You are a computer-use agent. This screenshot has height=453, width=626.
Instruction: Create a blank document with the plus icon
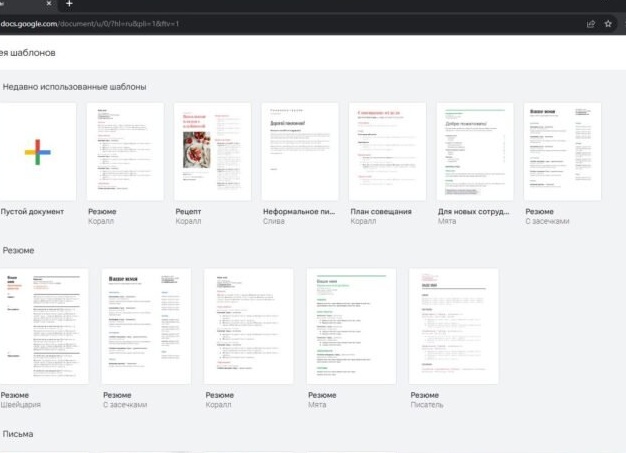(x=38, y=152)
